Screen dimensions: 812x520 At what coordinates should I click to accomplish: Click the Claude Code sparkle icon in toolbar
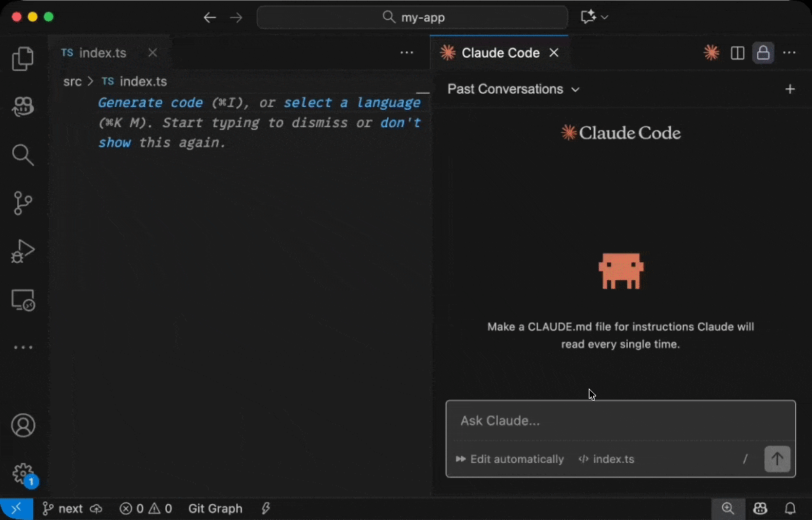pos(712,53)
